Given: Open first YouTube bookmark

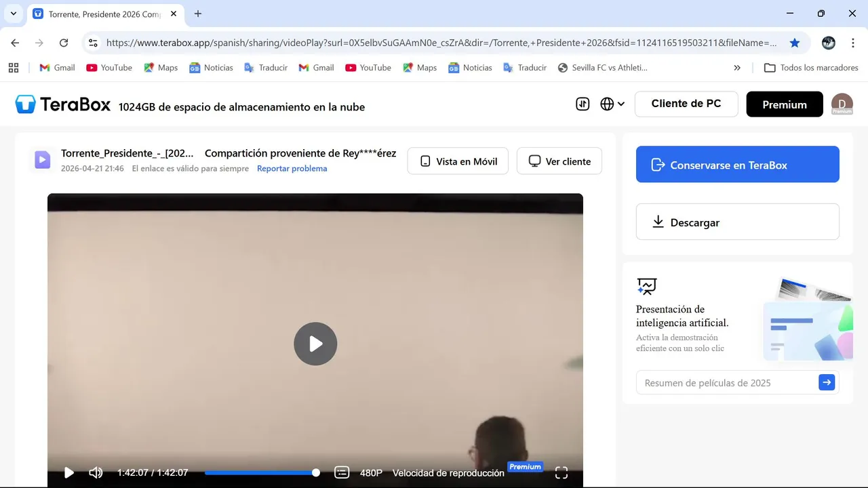Looking at the screenshot, I should (x=109, y=68).
